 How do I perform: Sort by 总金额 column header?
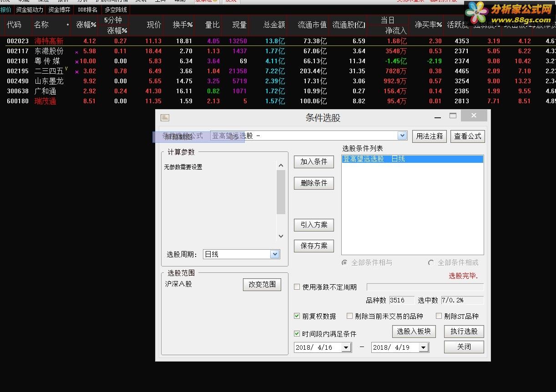(x=274, y=25)
